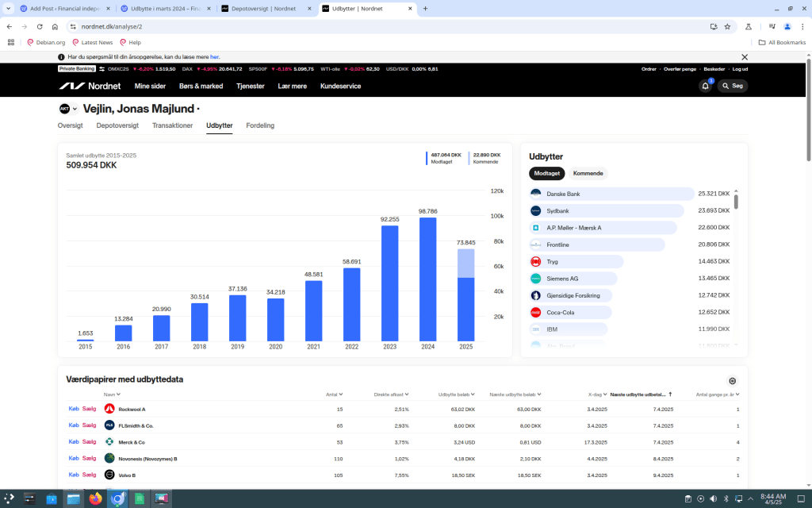Click the Coca-Cola logo in the dividend list
The height and width of the screenshot is (508, 812).
tap(535, 312)
